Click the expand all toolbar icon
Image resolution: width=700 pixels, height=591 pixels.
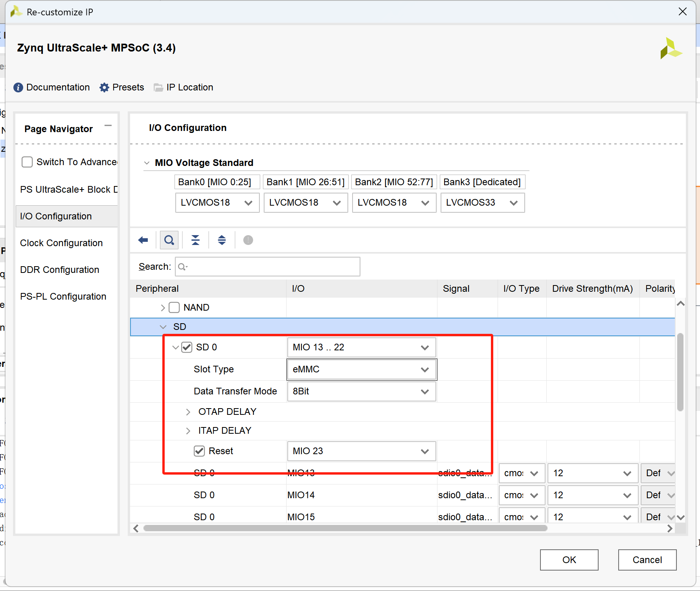click(222, 240)
